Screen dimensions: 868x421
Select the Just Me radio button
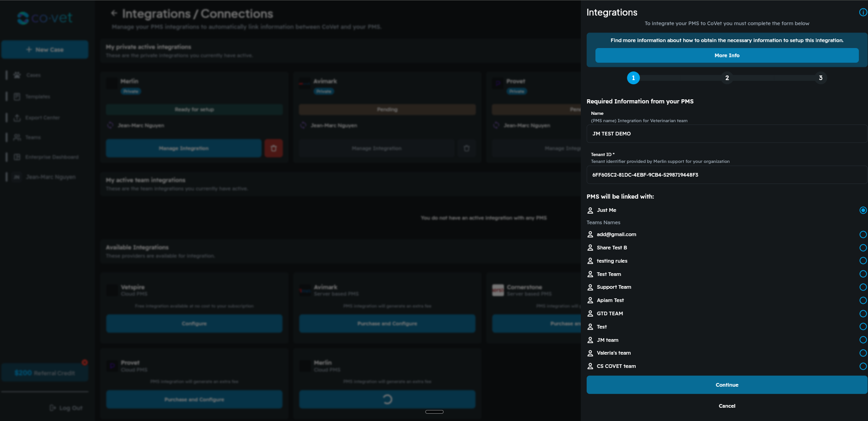[x=863, y=210]
